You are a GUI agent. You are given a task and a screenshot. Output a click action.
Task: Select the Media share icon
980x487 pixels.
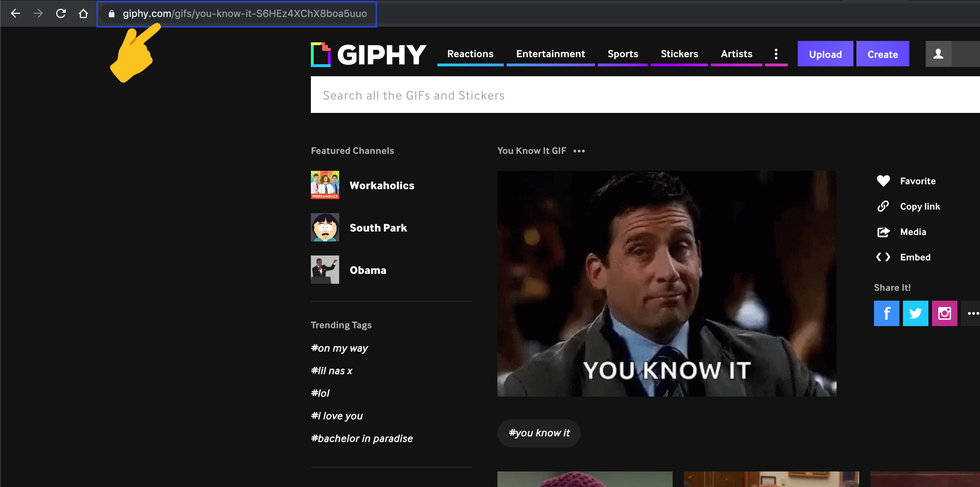coord(883,232)
